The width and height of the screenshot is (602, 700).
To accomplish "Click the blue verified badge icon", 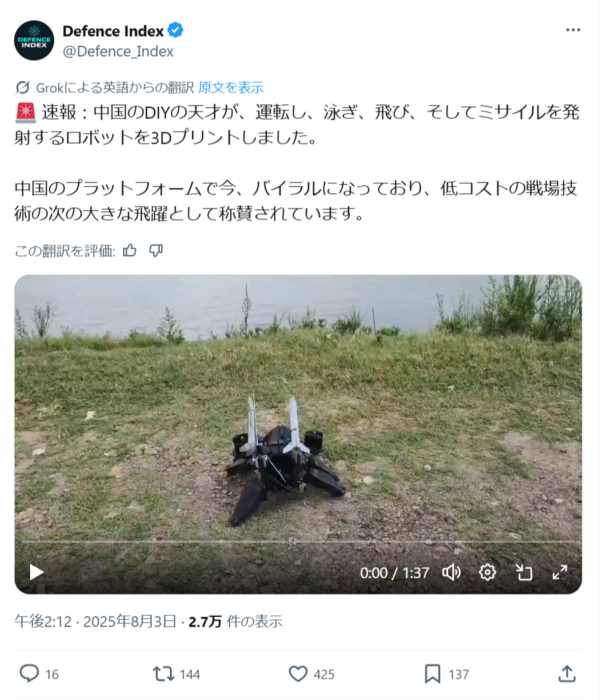I will click(x=175, y=30).
